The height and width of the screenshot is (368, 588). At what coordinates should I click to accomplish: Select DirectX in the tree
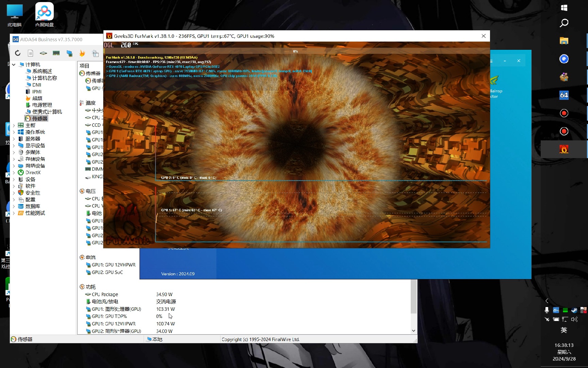pyautogui.click(x=33, y=173)
